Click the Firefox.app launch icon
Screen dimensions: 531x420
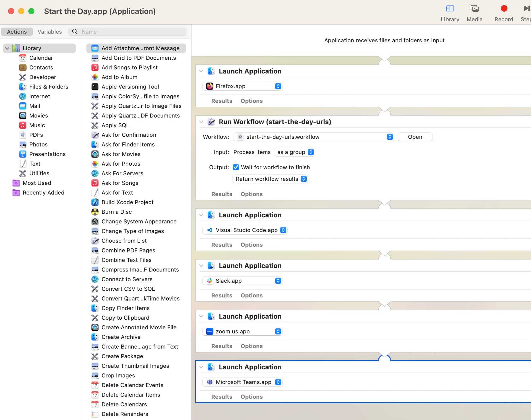pyautogui.click(x=209, y=86)
